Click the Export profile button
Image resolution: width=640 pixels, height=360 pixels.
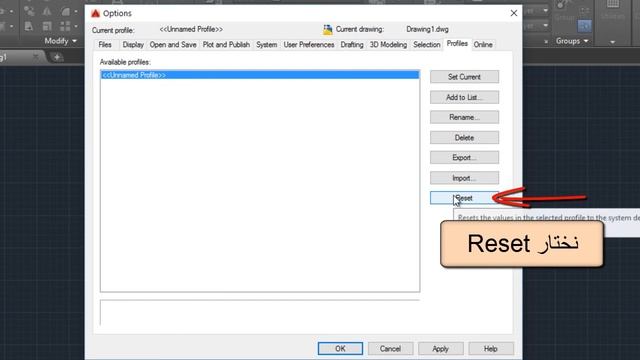click(x=464, y=158)
